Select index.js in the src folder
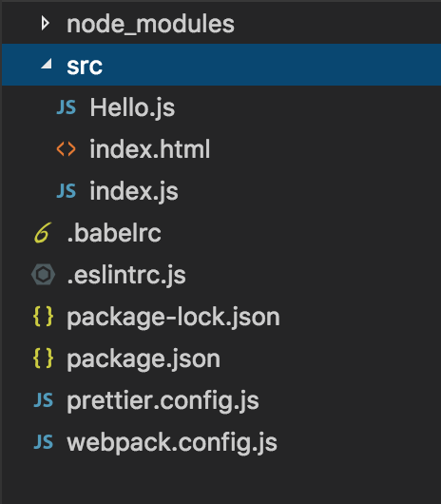 point(134,191)
